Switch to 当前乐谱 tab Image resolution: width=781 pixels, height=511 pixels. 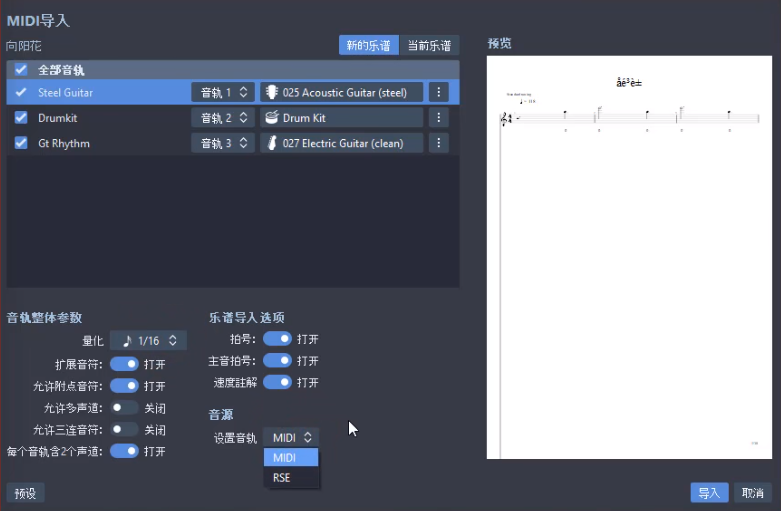[429, 45]
